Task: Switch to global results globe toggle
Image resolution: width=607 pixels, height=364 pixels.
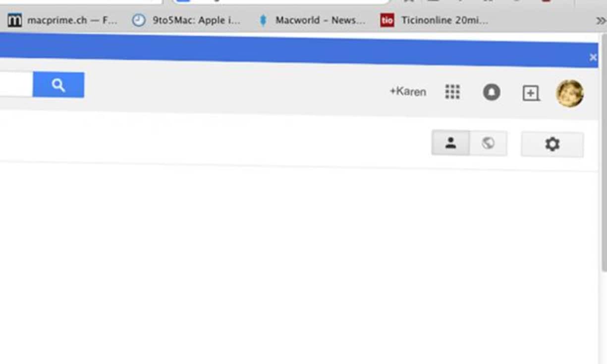Action: 488,143
